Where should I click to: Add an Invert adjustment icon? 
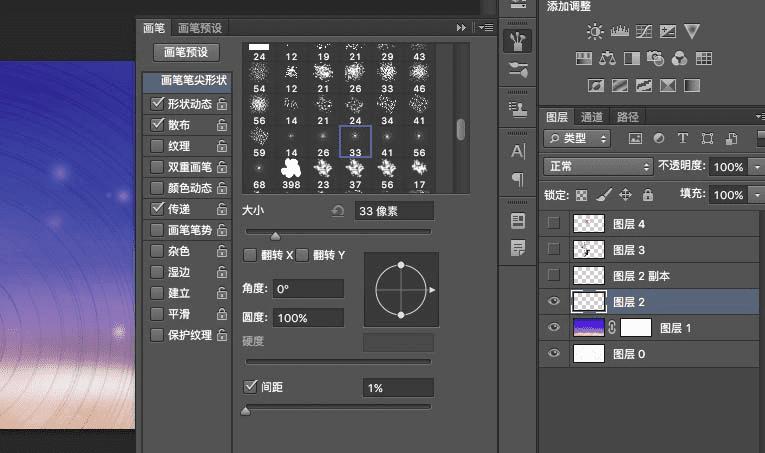click(596, 86)
